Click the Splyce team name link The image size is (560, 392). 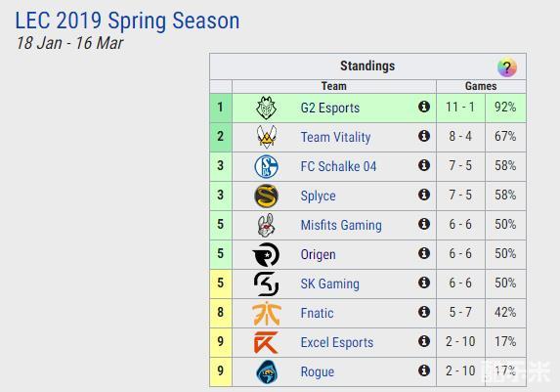[319, 196]
